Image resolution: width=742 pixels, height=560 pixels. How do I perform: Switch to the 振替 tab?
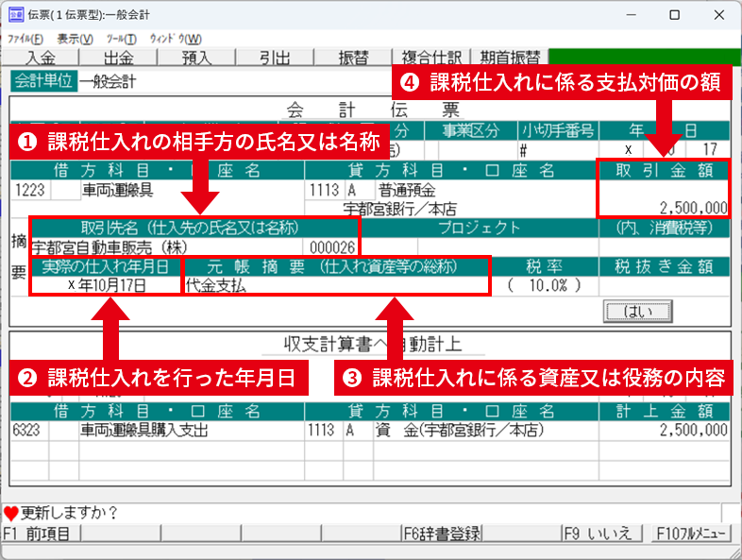(x=352, y=58)
